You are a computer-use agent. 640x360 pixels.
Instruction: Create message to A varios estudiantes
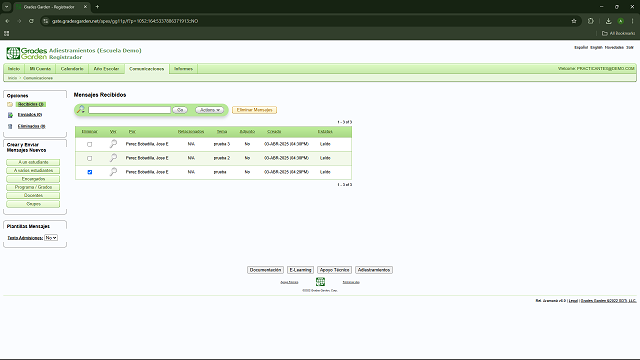(x=33, y=170)
